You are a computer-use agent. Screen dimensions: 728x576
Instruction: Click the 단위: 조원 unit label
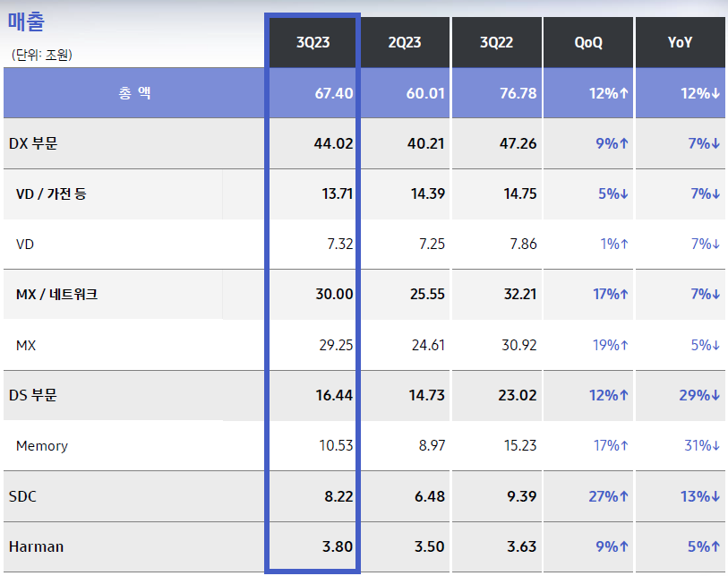pyautogui.click(x=42, y=56)
